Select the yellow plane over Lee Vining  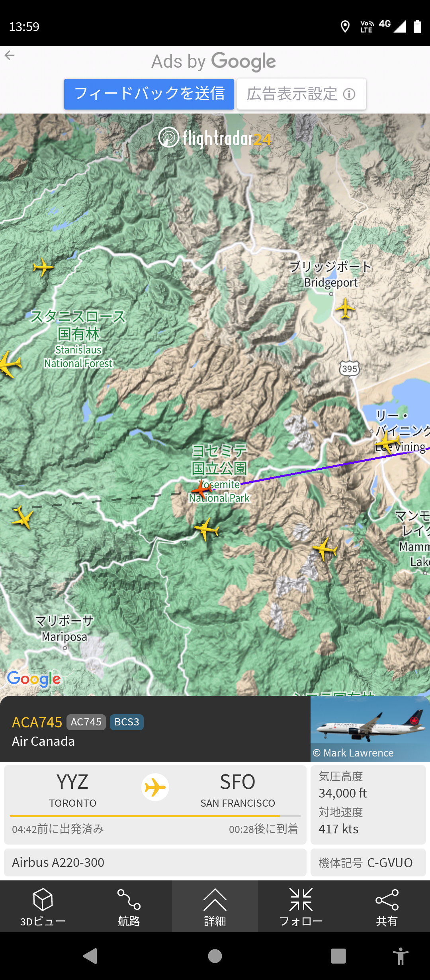[x=387, y=442]
